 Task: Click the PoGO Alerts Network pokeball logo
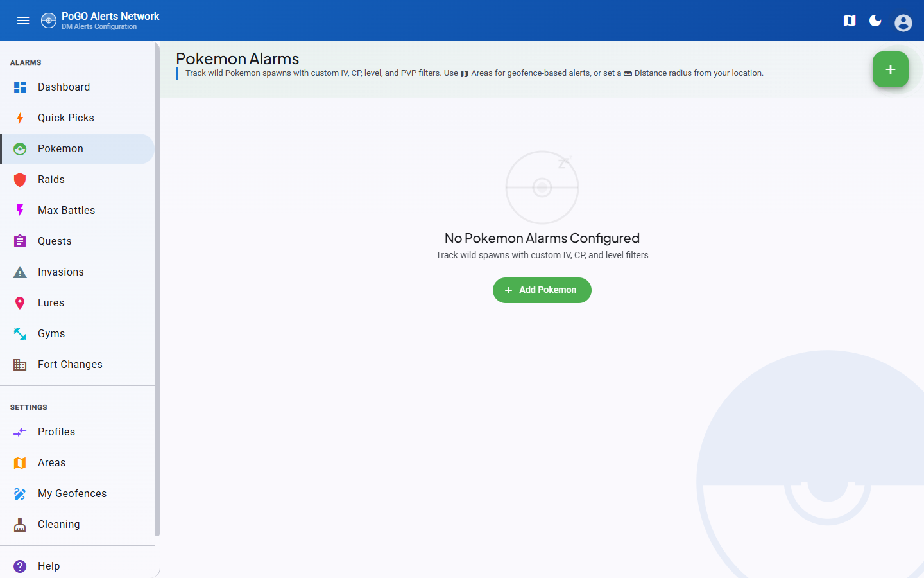pyautogui.click(x=49, y=21)
